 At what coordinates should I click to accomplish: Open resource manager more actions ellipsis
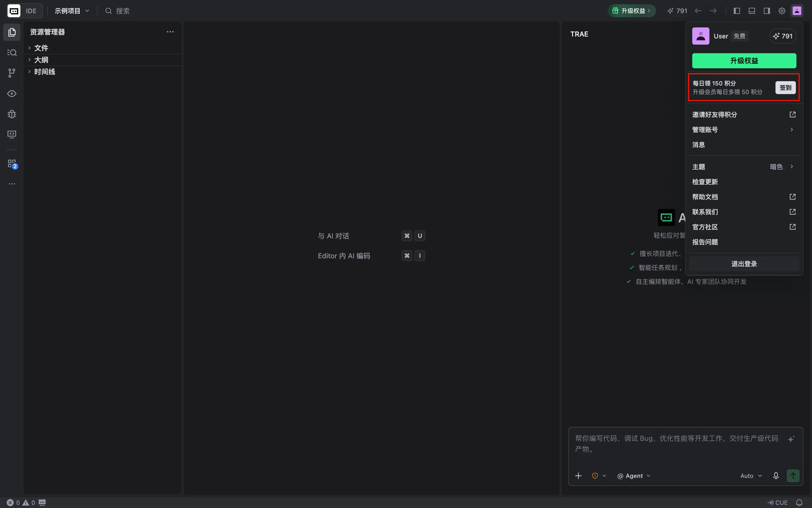coord(170,32)
